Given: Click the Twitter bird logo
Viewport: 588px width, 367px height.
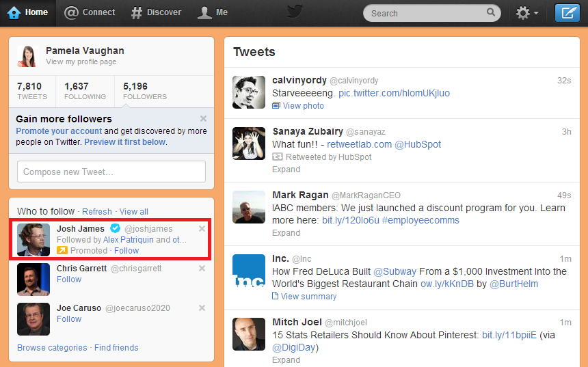Looking at the screenshot, I should coord(295,12).
